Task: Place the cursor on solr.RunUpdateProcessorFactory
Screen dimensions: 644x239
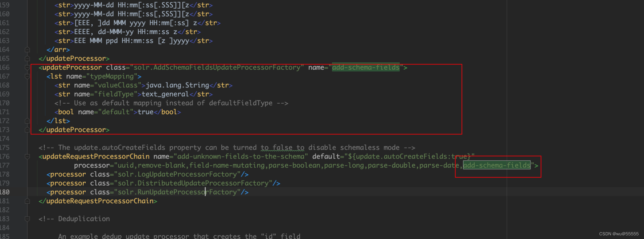Action: point(177,192)
